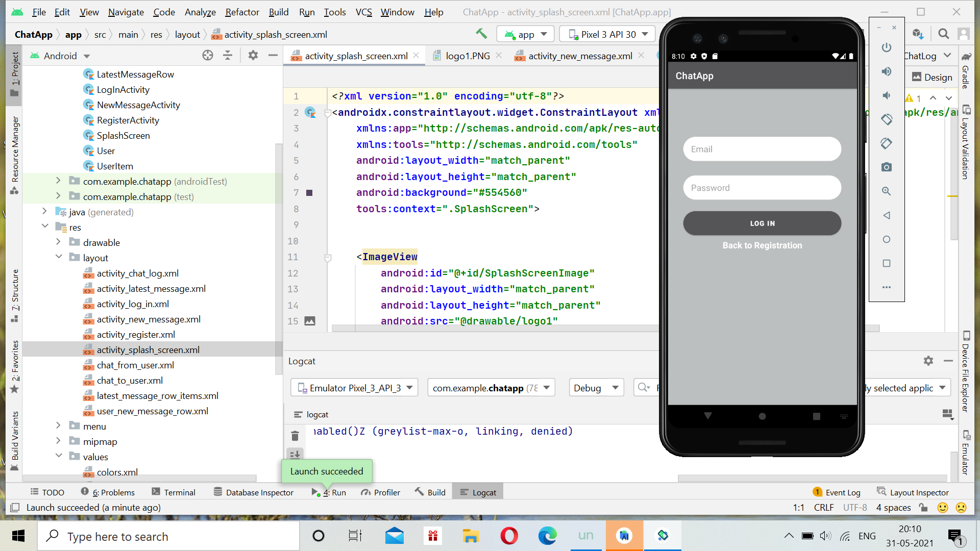Viewport: 980px width, 551px height.
Task: Select the SplashScreen class in tree
Action: pos(123,136)
